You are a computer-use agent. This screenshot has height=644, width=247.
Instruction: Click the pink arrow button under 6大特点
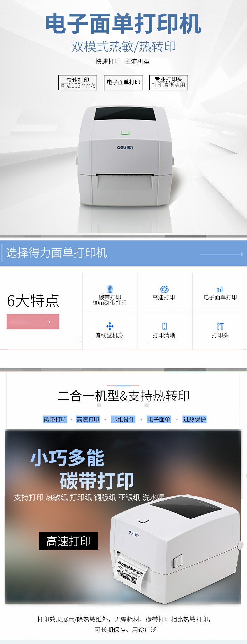pos(33,322)
